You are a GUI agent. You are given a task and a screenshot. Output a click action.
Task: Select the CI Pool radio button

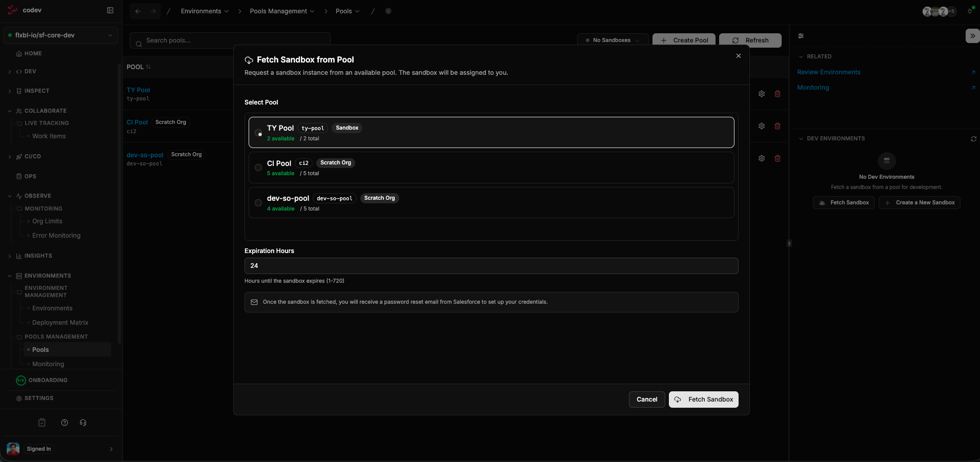(x=258, y=167)
